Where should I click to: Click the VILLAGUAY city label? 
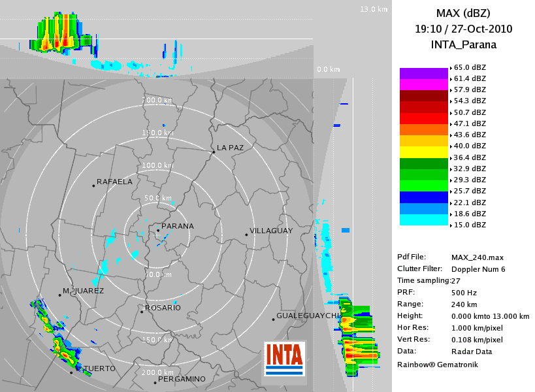point(271,231)
